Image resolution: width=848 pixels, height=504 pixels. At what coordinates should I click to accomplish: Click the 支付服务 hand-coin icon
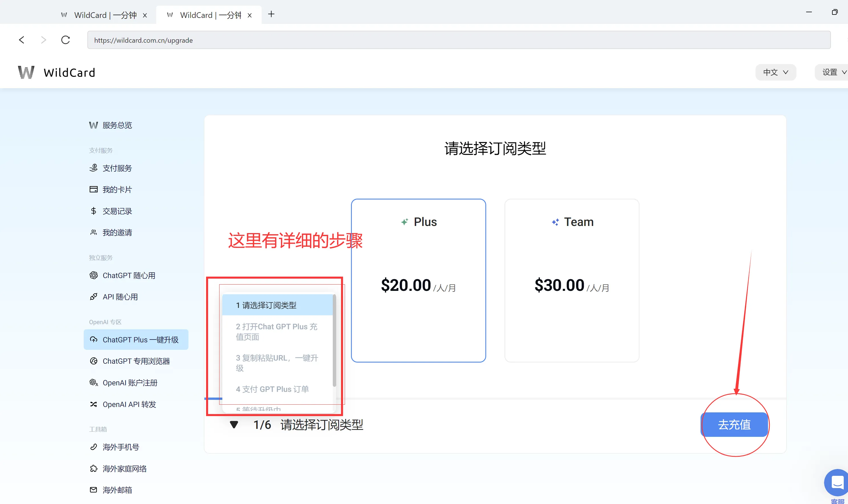(93, 168)
